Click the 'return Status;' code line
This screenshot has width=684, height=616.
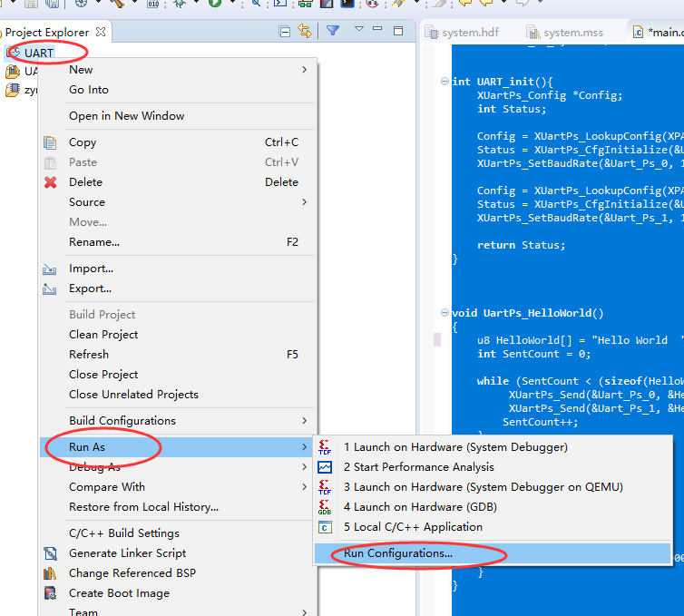[521, 245]
